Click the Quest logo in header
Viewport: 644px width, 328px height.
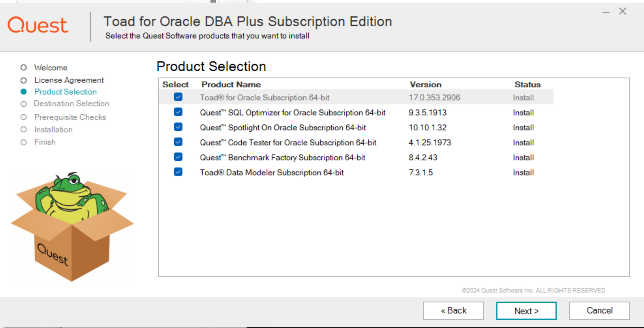38,25
